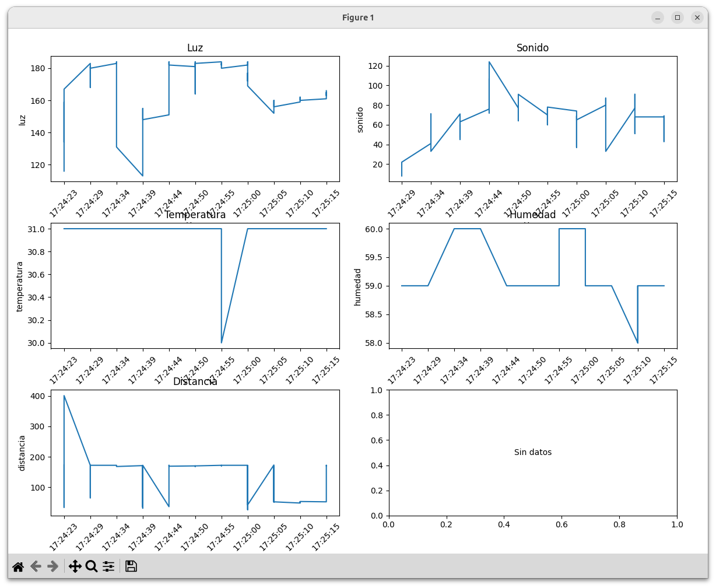Maximize the Figure 1 window
This screenshot has width=716, height=588.
tap(678, 17)
